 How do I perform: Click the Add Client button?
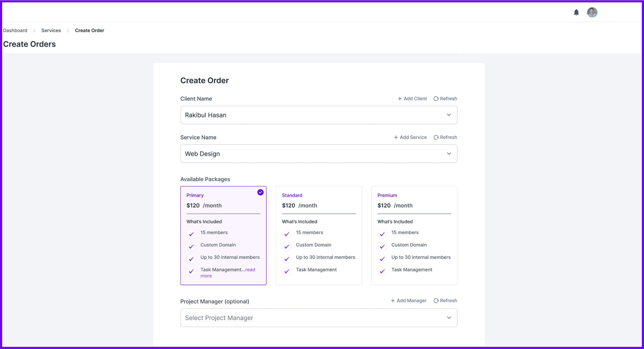pos(412,98)
